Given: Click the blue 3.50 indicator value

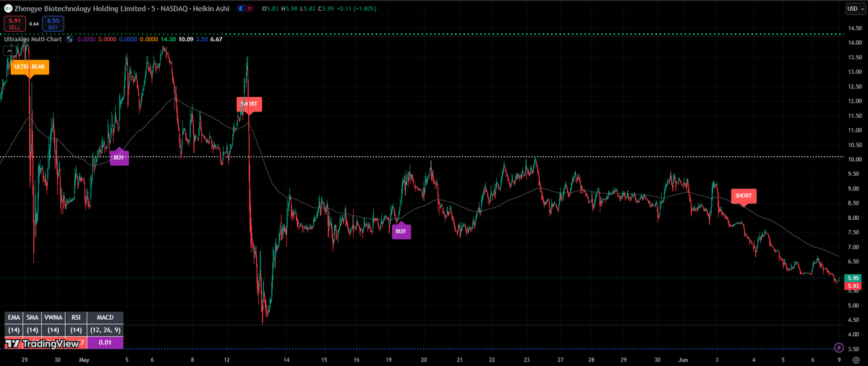Looking at the screenshot, I should (x=202, y=39).
